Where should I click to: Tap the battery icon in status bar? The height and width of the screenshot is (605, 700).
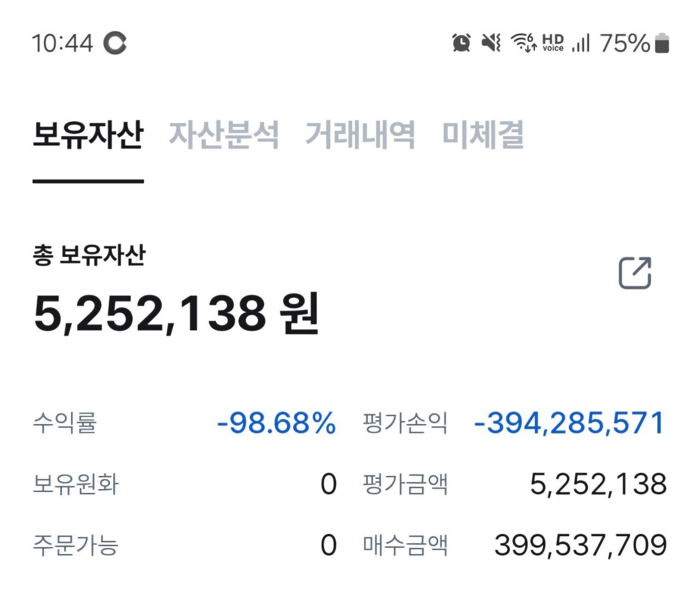662,43
